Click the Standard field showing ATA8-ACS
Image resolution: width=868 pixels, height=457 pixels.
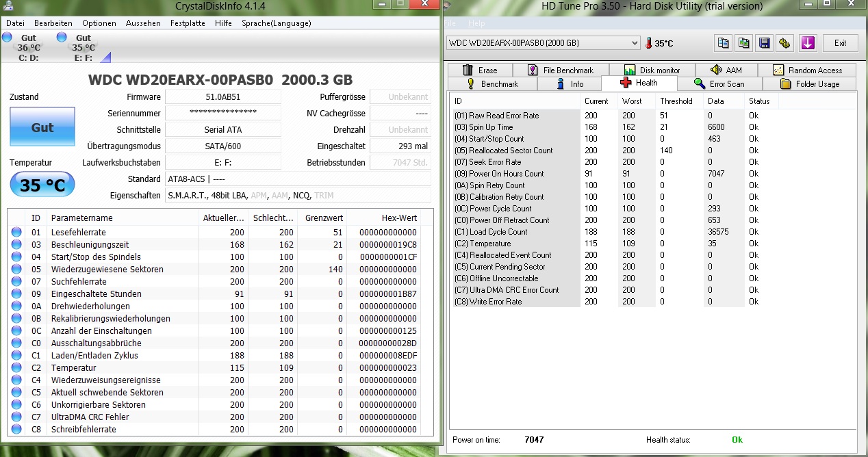click(298, 179)
